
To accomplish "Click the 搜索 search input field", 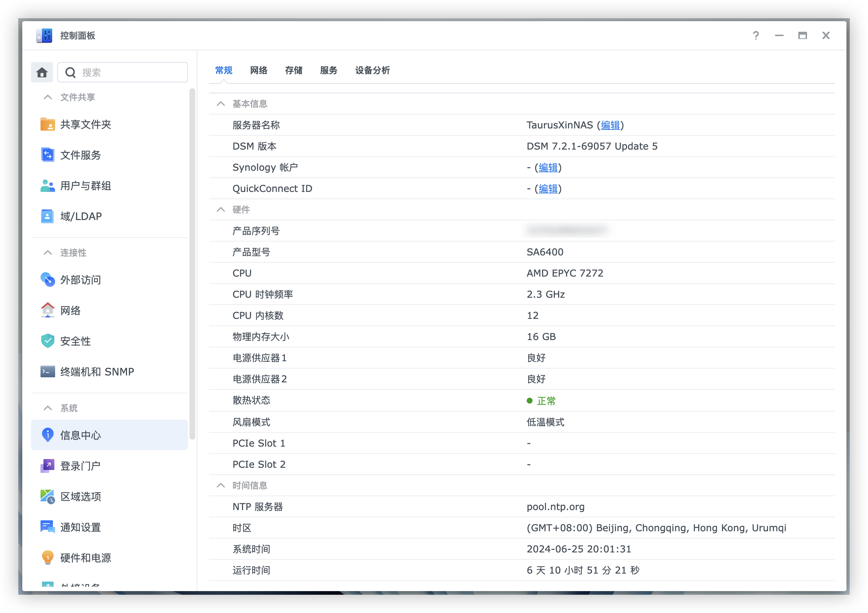I will [x=123, y=72].
